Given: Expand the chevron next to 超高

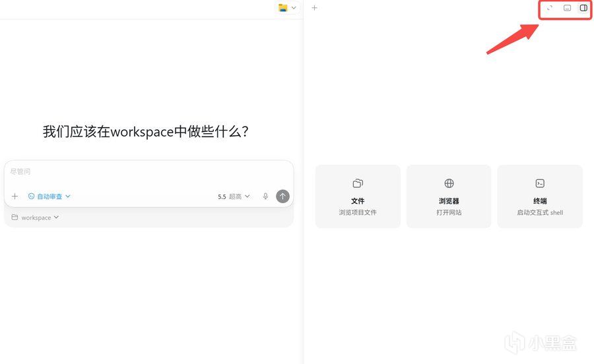Looking at the screenshot, I should coord(247,196).
